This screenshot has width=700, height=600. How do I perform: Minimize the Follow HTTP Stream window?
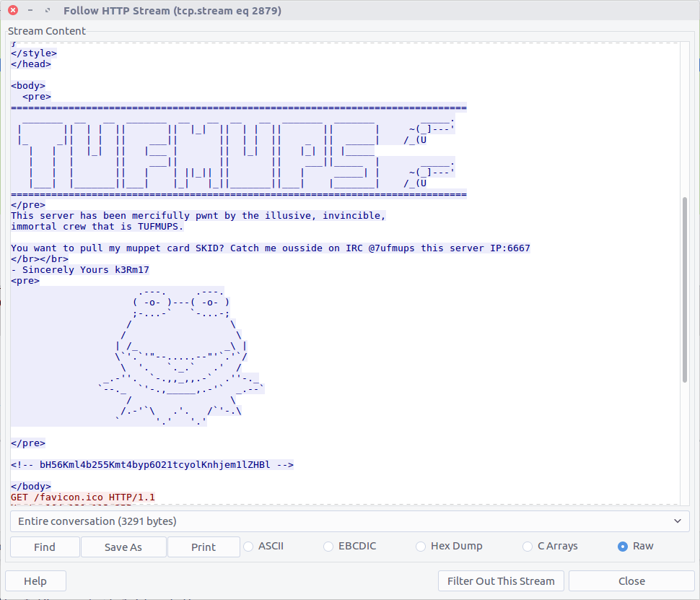coord(30,11)
